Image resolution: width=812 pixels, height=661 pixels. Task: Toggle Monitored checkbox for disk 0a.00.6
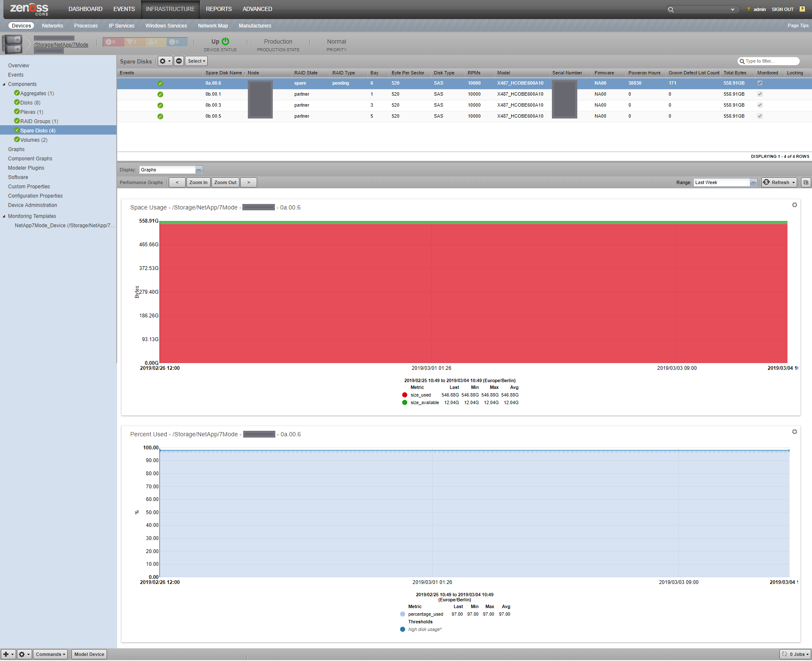click(x=760, y=83)
